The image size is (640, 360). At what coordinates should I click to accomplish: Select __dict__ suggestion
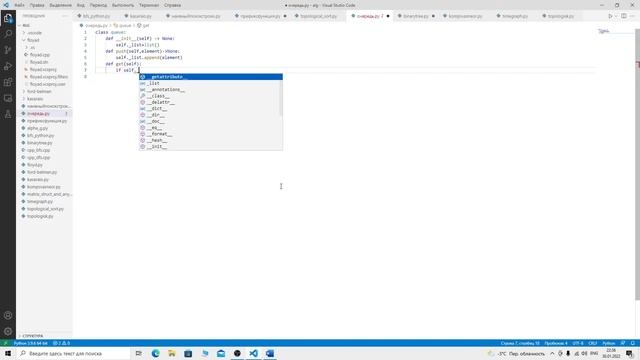point(211,109)
